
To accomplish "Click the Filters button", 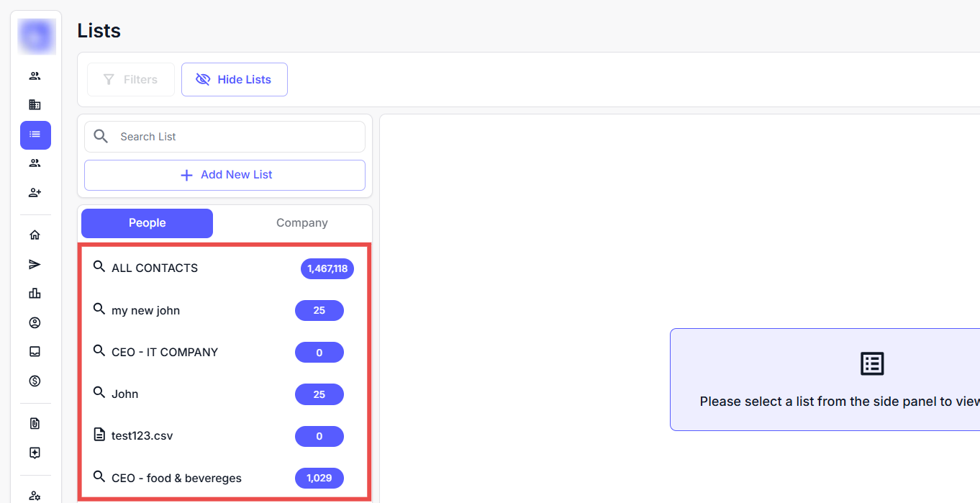I will (130, 79).
